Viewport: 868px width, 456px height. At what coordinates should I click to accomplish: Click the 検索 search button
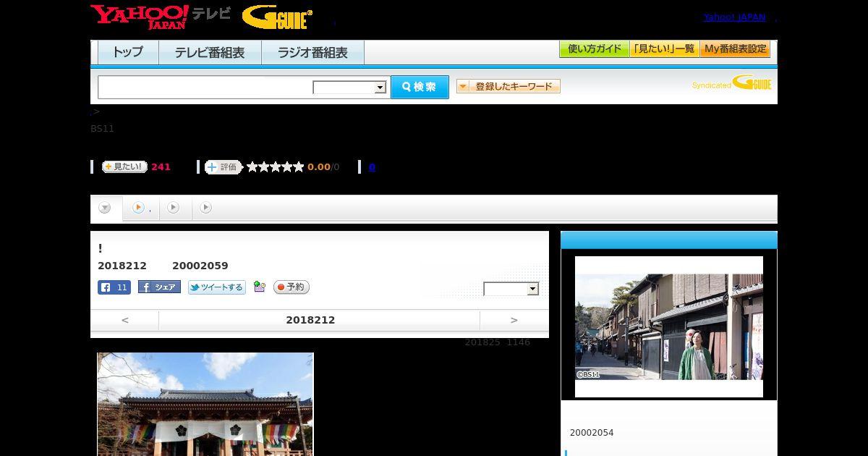click(x=420, y=87)
